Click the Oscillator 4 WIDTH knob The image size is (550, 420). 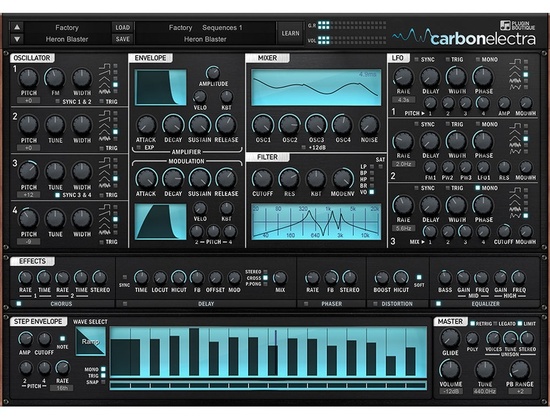(82, 219)
